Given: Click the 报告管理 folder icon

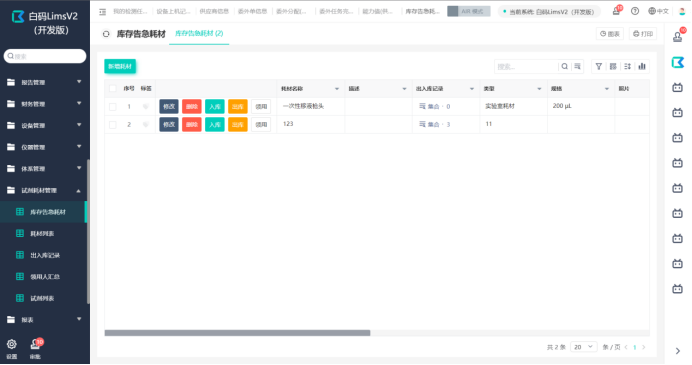Looking at the screenshot, I should pos(11,82).
